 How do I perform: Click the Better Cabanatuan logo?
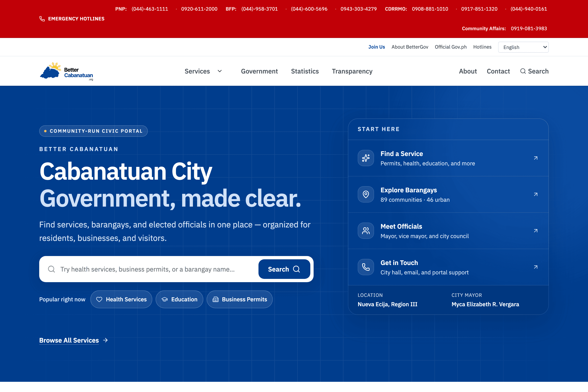tap(67, 71)
